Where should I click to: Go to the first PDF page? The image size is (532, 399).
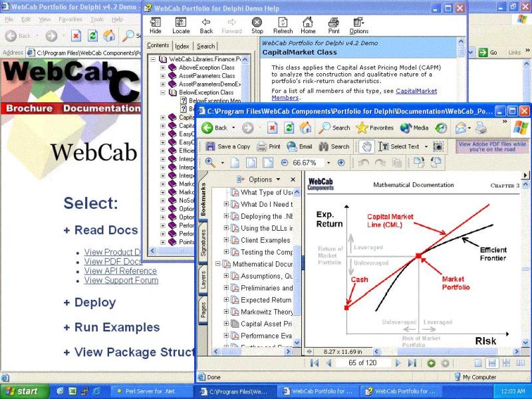(315, 363)
